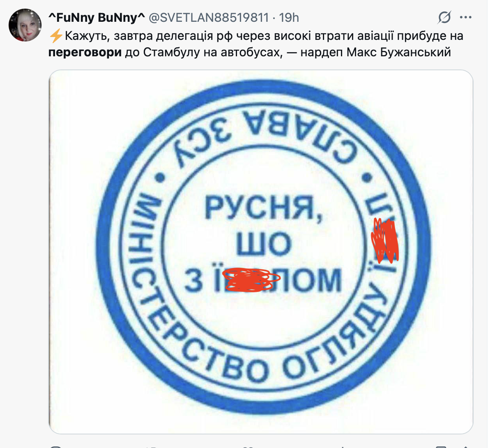Click the bookmark icon below the image
The width and height of the screenshot is (488, 448).
click(x=441, y=446)
